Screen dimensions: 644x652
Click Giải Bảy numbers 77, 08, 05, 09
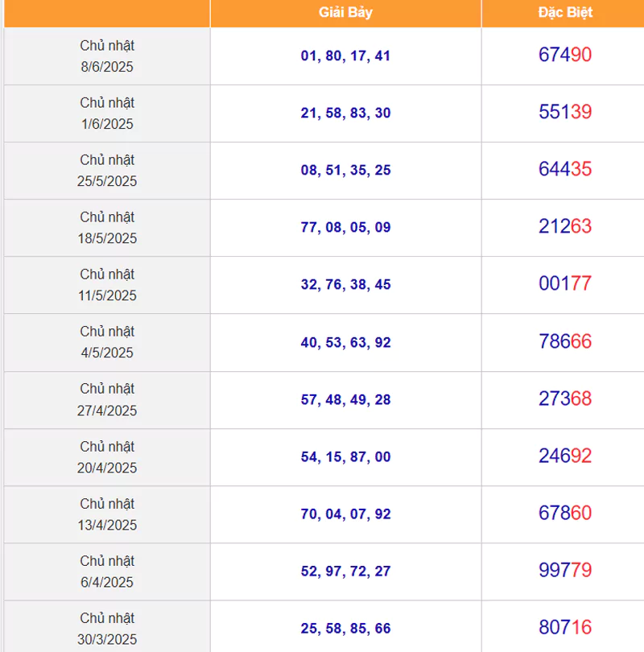tap(345, 227)
